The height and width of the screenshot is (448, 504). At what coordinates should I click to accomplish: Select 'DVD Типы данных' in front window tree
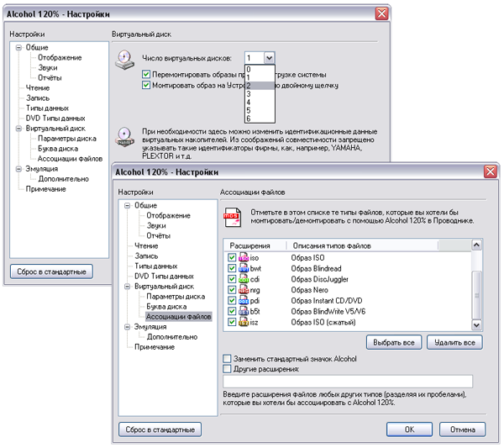164,277
